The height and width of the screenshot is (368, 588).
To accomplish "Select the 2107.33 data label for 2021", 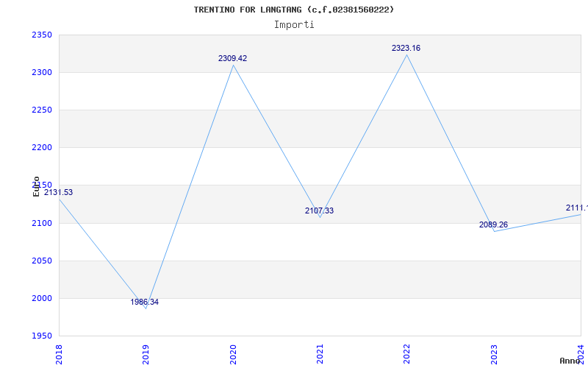I will click(319, 210).
